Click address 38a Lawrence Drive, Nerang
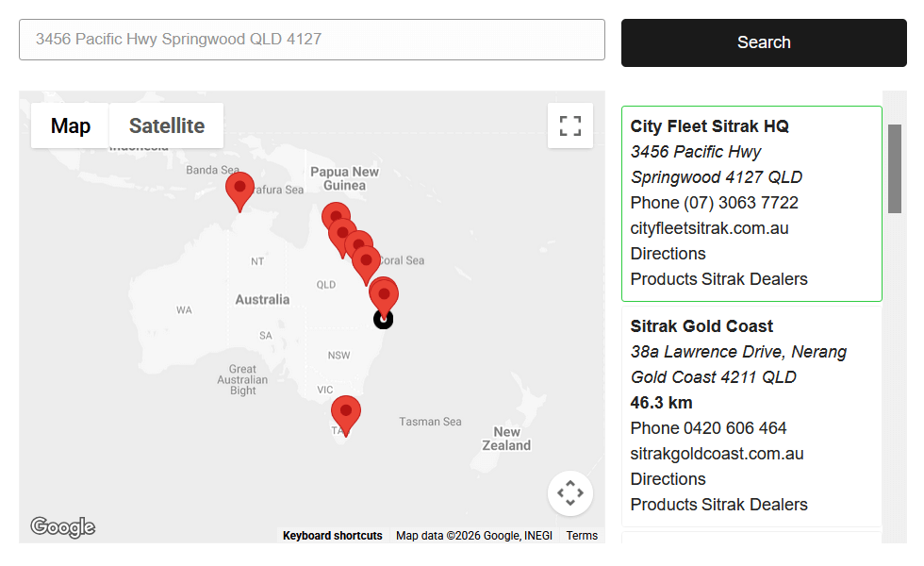 point(737,351)
